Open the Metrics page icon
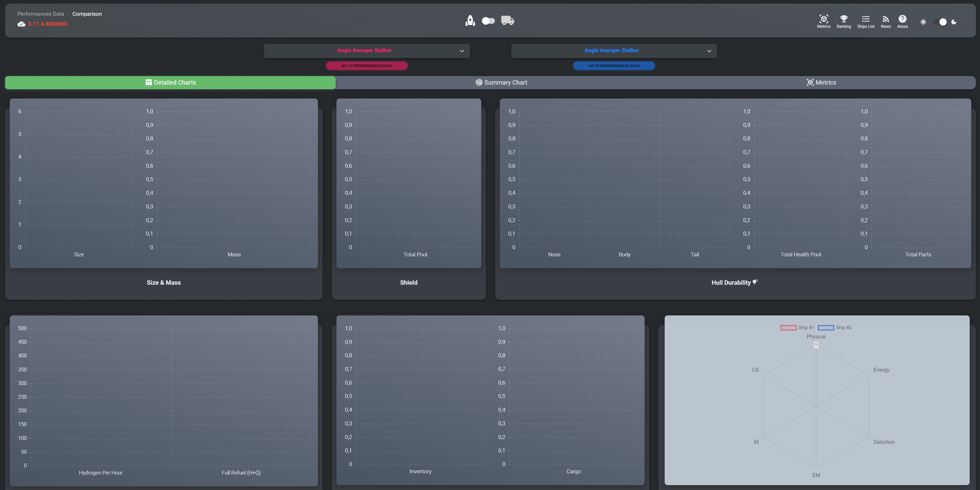Viewport: 980px width, 490px height. point(823,21)
